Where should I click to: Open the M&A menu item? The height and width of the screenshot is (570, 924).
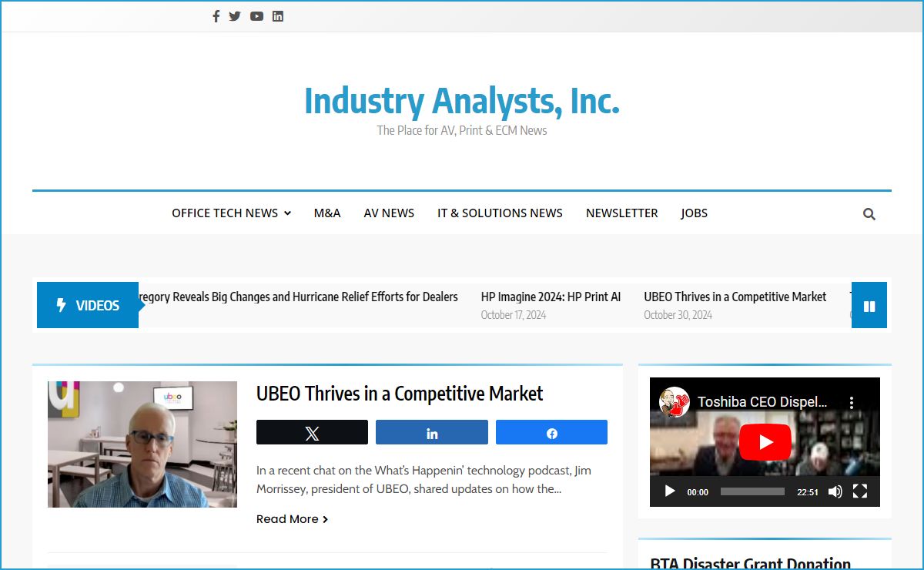(x=327, y=213)
